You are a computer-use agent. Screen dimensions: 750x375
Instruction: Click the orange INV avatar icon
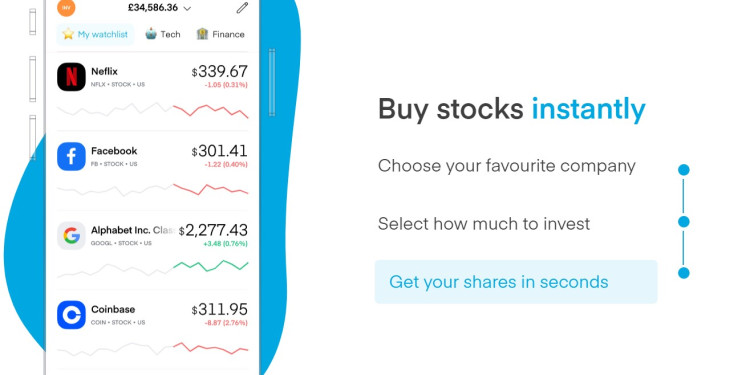66,8
